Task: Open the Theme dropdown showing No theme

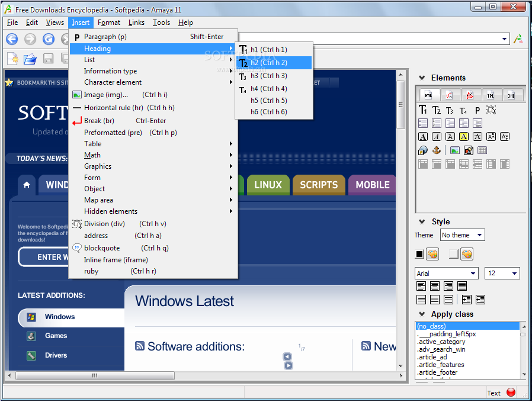Action: click(x=463, y=235)
